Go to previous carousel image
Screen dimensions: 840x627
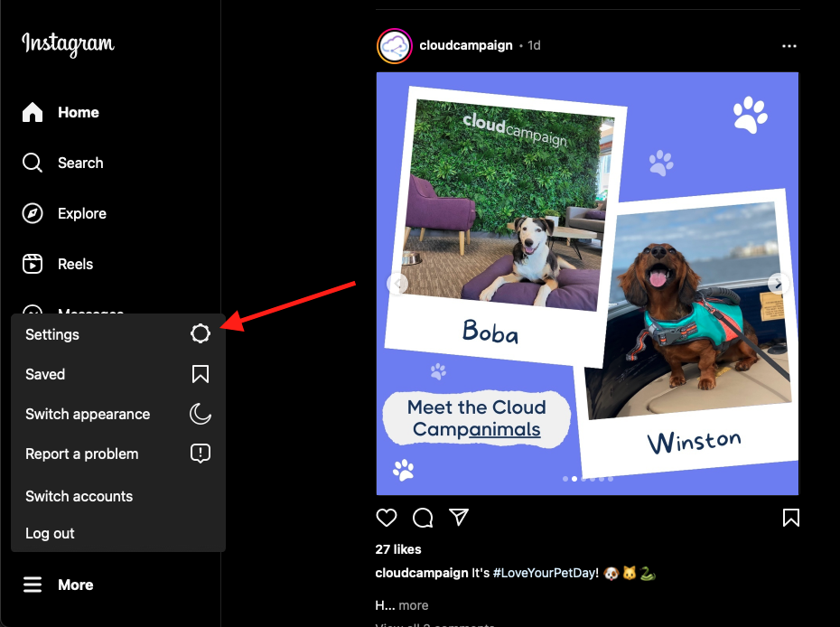(x=397, y=284)
